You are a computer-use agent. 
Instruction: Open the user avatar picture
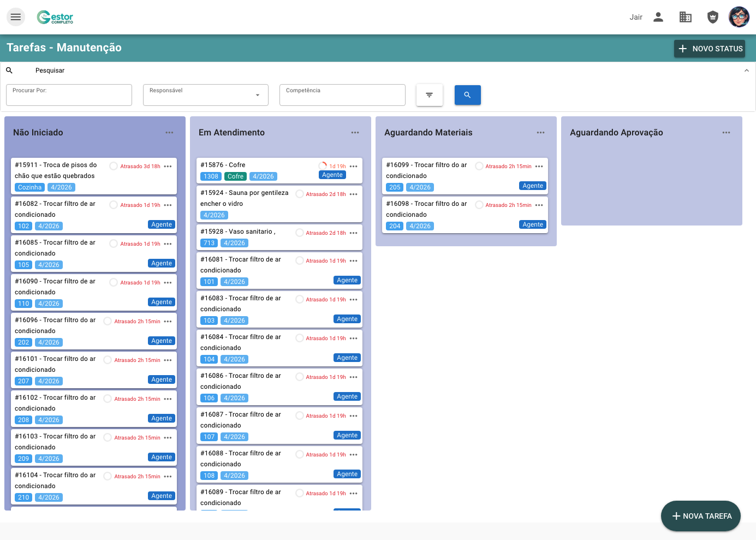click(x=739, y=17)
